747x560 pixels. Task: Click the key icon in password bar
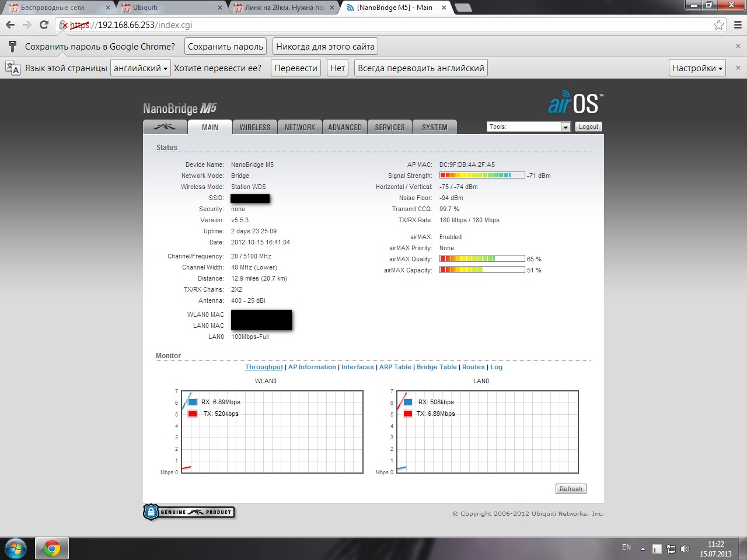coord(12,46)
